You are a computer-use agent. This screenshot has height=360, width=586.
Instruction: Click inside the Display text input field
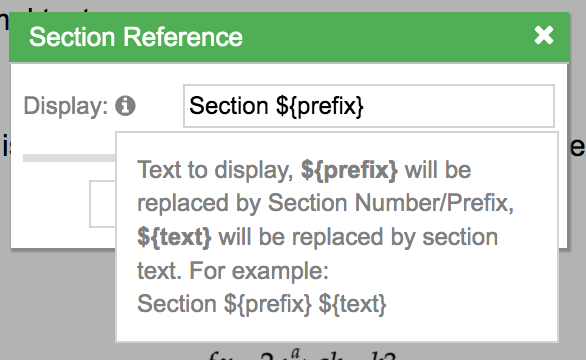[368, 106]
